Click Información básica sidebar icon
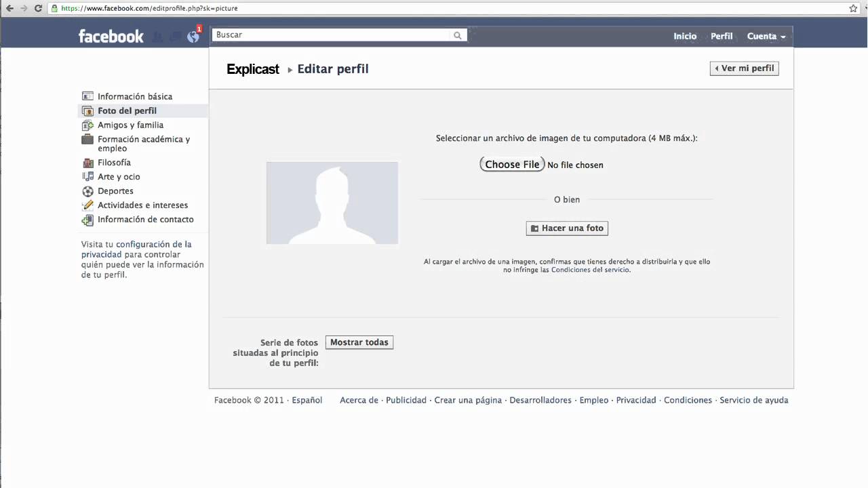Viewport: 868px width, 488px height. (x=87, y=96)
